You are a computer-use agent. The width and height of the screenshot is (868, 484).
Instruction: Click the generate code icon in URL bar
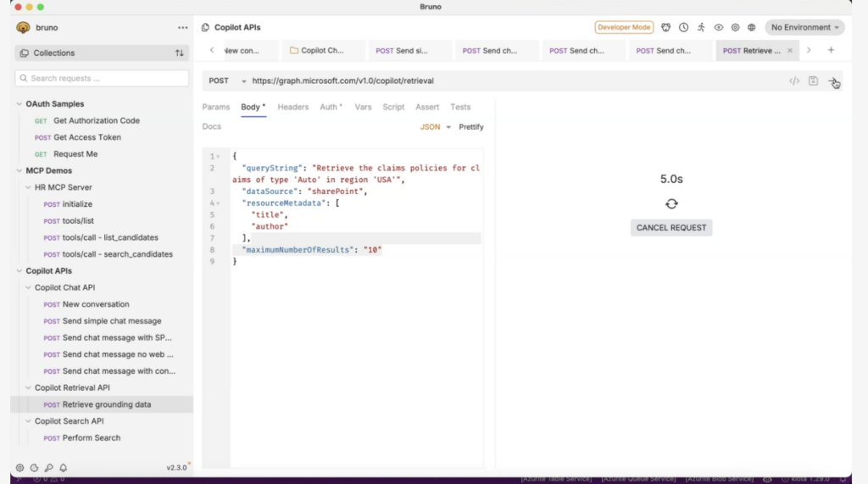[x=794, y=81]
